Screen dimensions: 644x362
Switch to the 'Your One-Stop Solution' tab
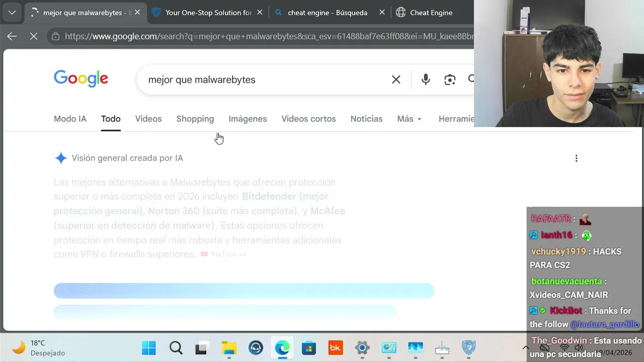tap(208, 13)
